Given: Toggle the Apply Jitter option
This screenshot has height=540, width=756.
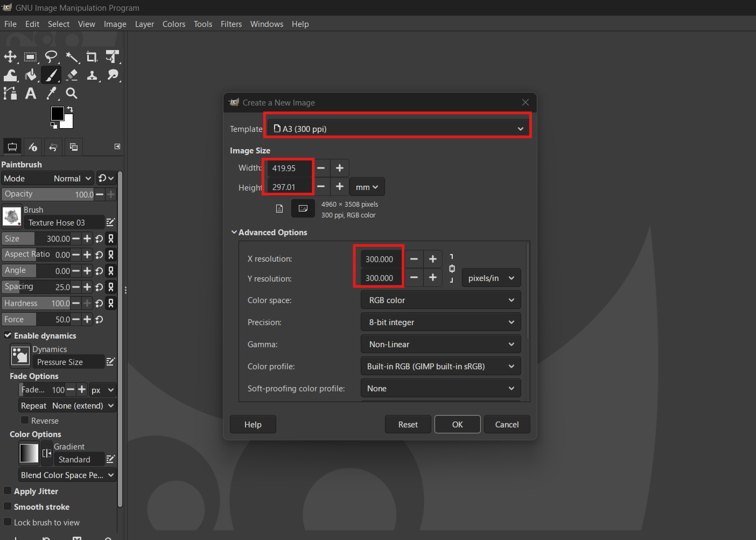Looking at the screenshot, I should click(x=7, y=491).
